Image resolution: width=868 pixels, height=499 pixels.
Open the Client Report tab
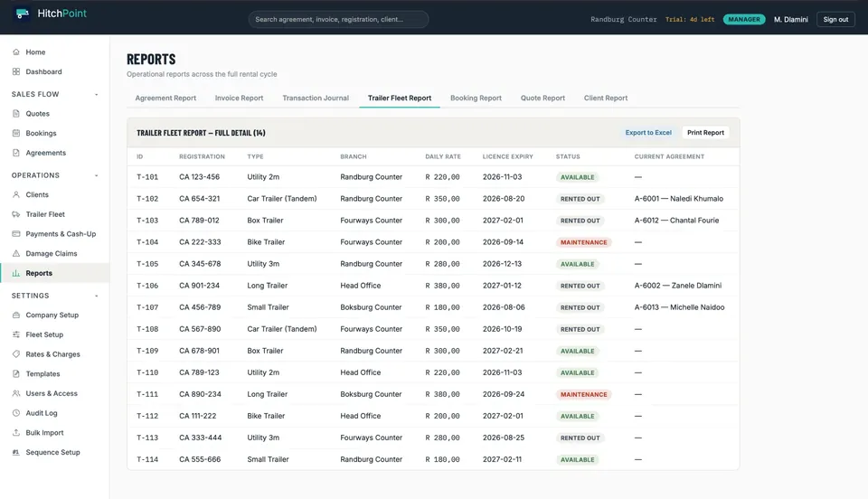coord(606,98)
